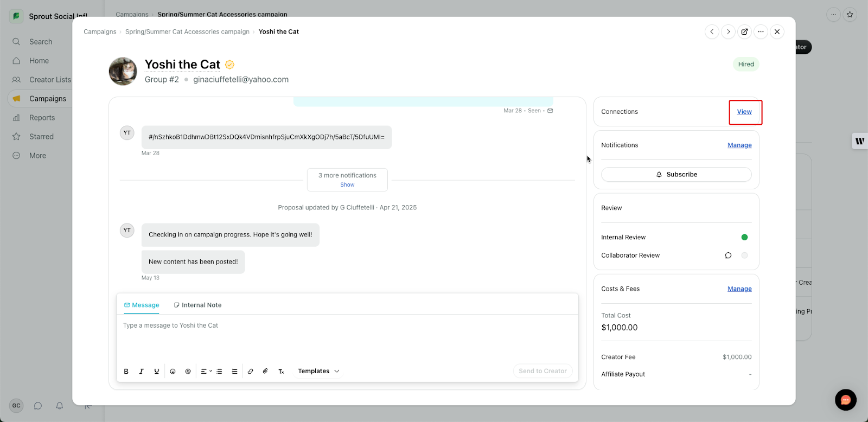Attach a file with the paperclip icon
868x422 pixels.
[265, 372]
